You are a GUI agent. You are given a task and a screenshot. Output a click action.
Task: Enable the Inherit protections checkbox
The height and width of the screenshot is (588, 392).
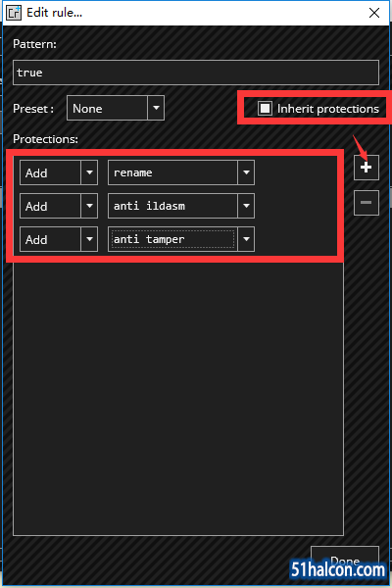tap(265, 109)
